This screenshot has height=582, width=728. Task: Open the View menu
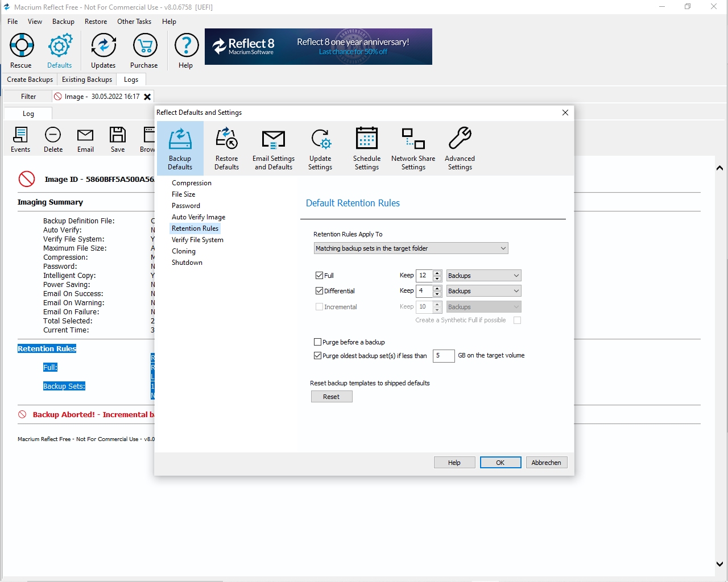(x=35, y=22)
